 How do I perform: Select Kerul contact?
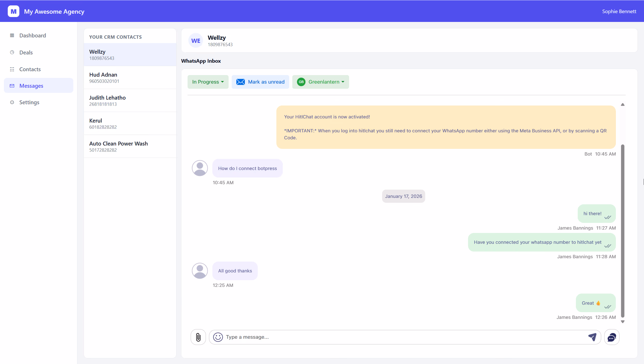pyautogui.click(x=130, y=124)
